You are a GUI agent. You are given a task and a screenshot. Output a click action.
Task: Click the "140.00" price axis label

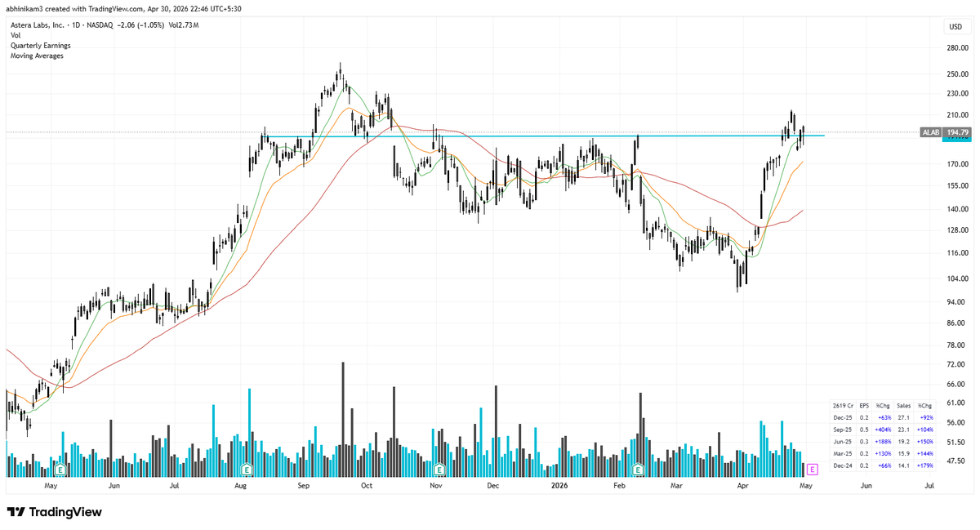pos(957,209)
